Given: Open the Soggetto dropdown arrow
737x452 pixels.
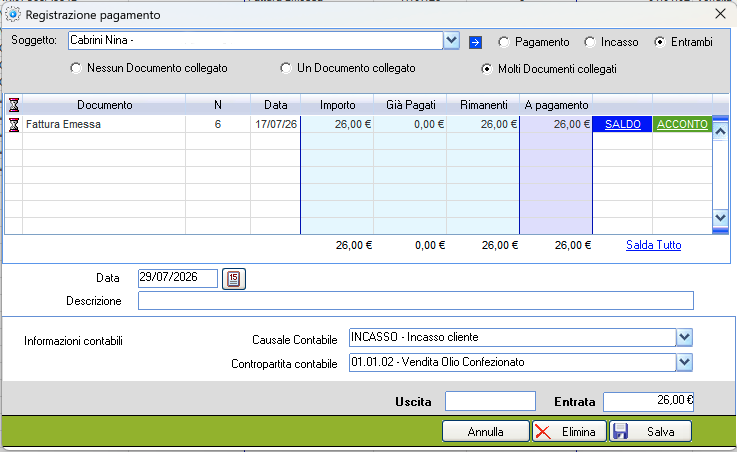Looking at the screenshot, I should [451, 40].
